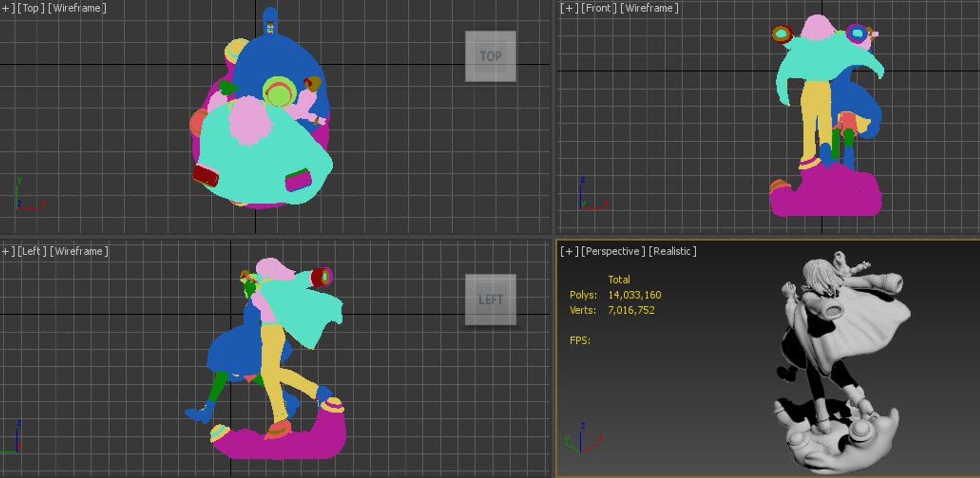Open the [+] menu of Perspective viewport

pyautogui.click(x=569, y=251)
